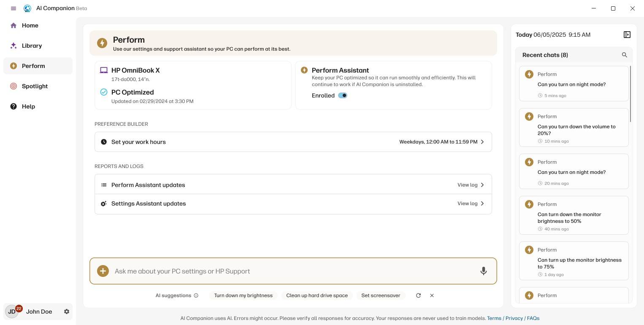Image resolution: width=644 pixels, height=325 pixels.
Task: Refresh the AI suggestions
Action: [418, 295]
